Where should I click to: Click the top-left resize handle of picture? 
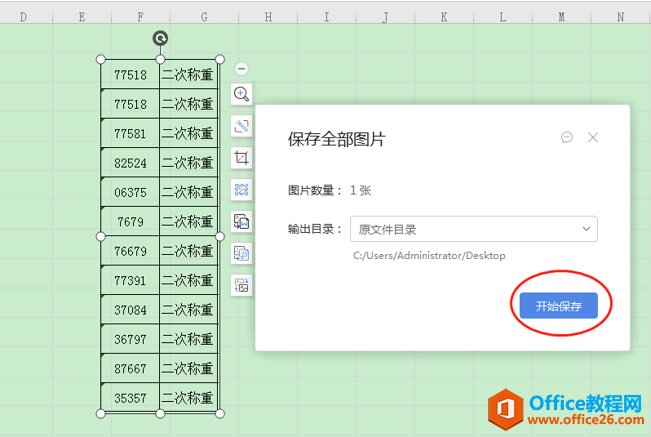[100, 59]
